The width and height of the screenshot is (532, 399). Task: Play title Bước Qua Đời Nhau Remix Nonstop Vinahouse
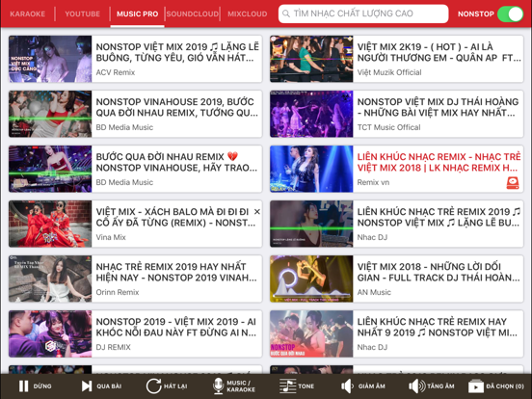[176, 162]
